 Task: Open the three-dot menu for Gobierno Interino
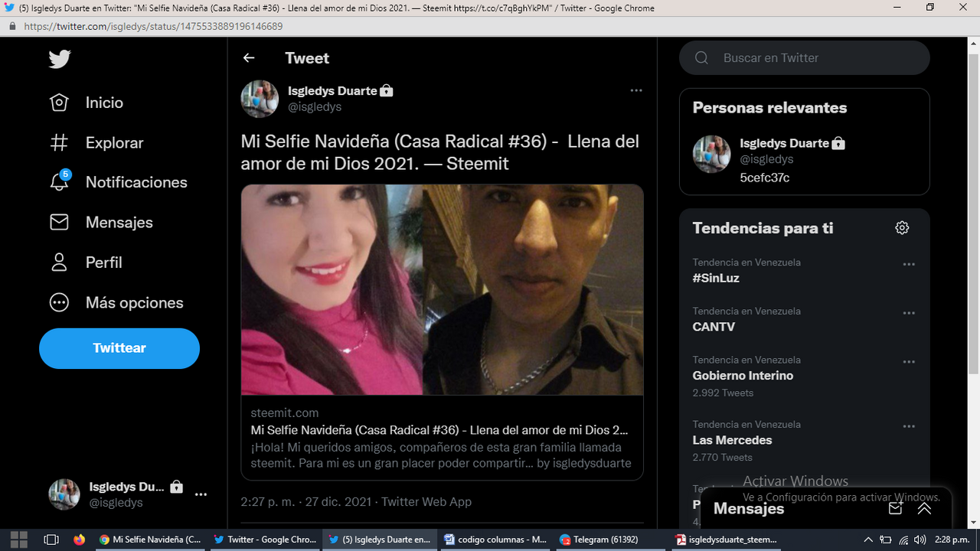pyautogui.click(x=909, y=362)
